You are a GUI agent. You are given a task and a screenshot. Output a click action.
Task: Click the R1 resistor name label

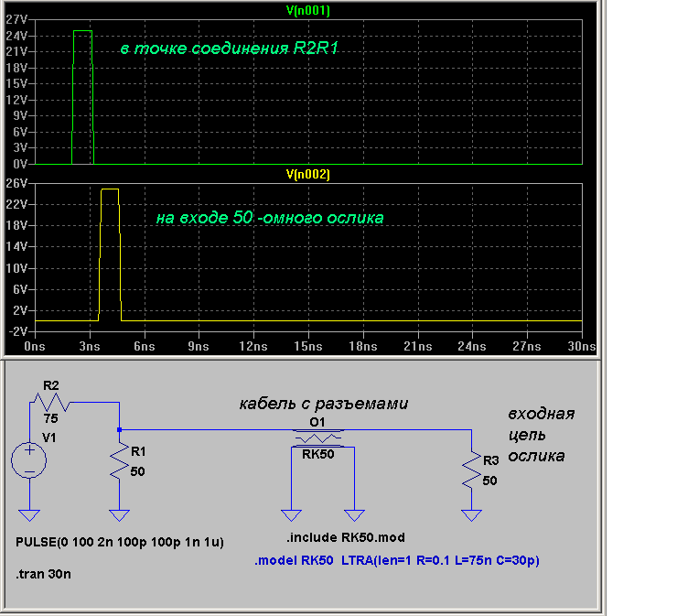point(138,452)
